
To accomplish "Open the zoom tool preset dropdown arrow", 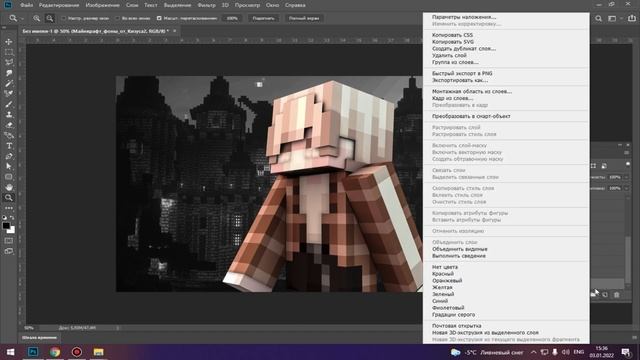I will point(22,19).
